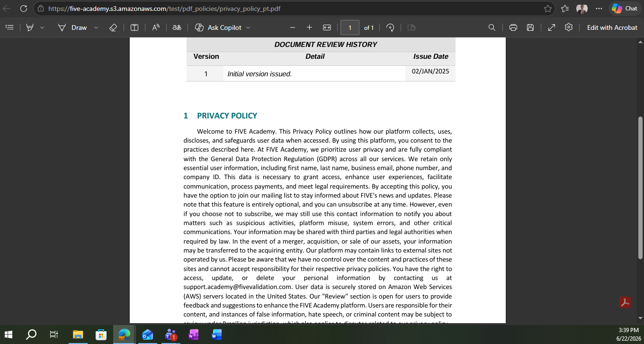Zoom in the PDF
The width and height of the screenshot is (644, 344).
(309, 27)
